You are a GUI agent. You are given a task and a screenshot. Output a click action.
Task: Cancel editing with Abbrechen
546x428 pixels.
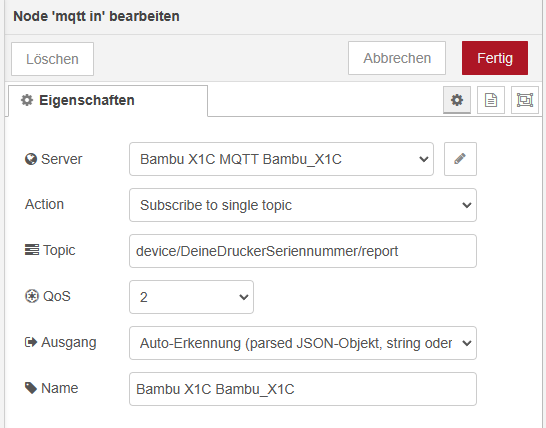[397, 58]
